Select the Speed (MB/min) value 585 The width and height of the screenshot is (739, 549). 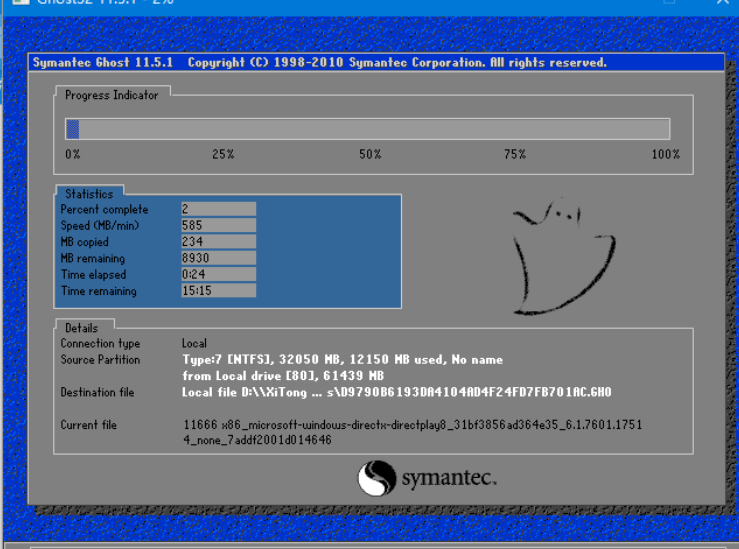pyautogui.click(x=218, y=226)
